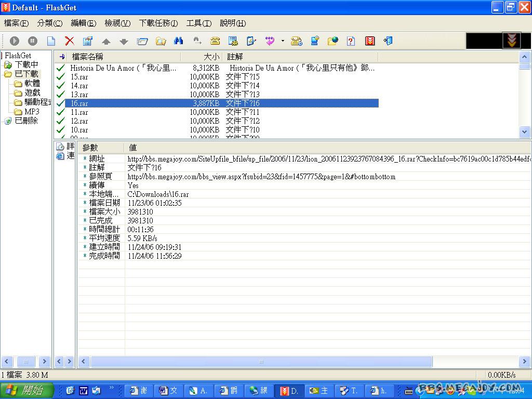Create a new download with blank page icon

(51, 41)
